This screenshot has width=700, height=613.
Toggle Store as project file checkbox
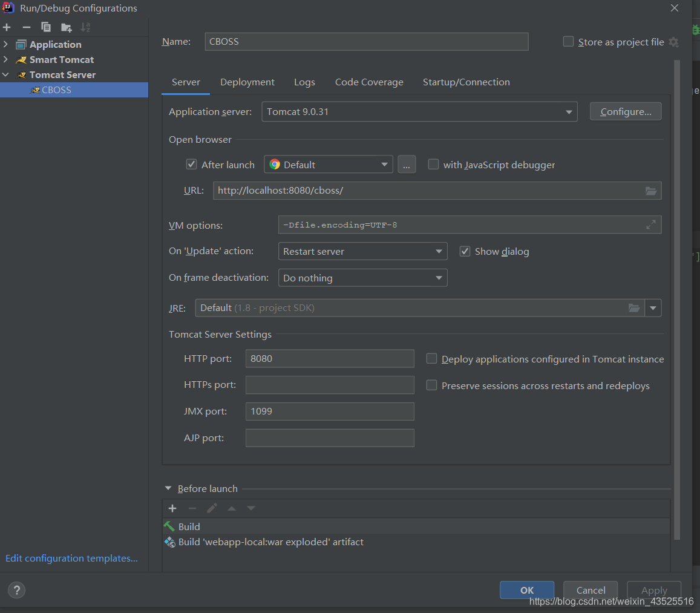[x=568, y=42]
